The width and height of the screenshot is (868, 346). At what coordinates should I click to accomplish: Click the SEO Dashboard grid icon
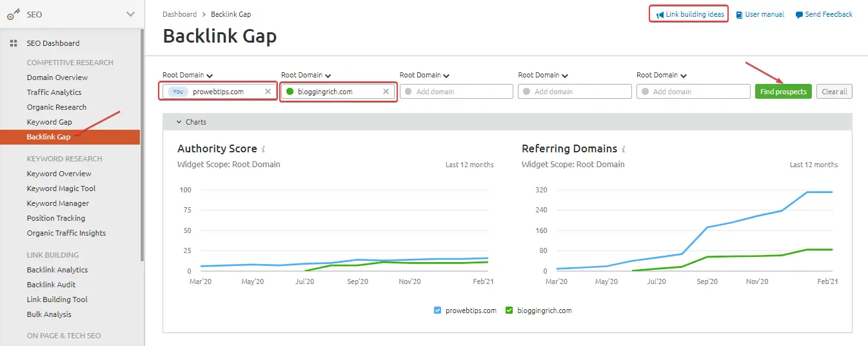14,43
